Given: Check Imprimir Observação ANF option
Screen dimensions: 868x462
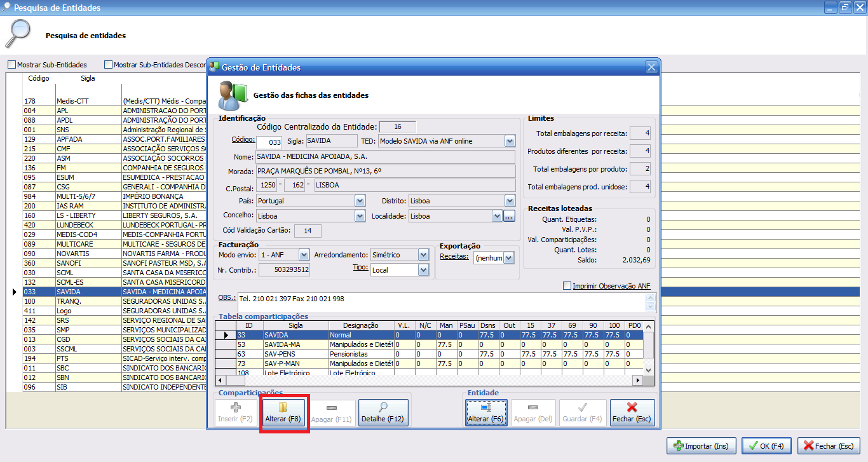Looking at the screenshot, I should (x=567, y=286).
